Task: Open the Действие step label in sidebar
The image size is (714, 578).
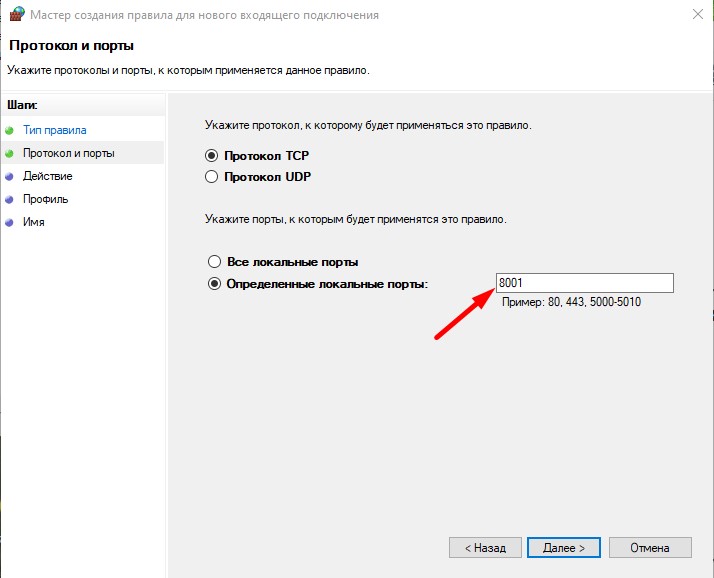Action: (x=47, y=176)
